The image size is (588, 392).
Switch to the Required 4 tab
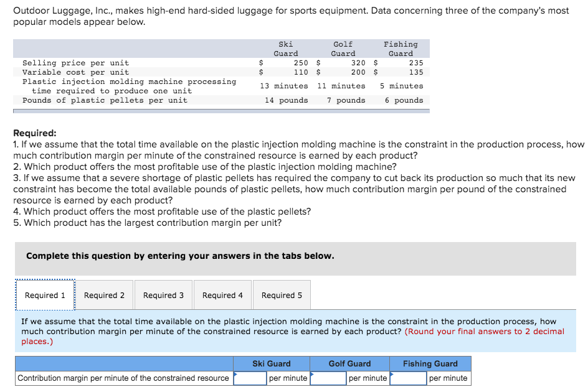click(222, 294)
